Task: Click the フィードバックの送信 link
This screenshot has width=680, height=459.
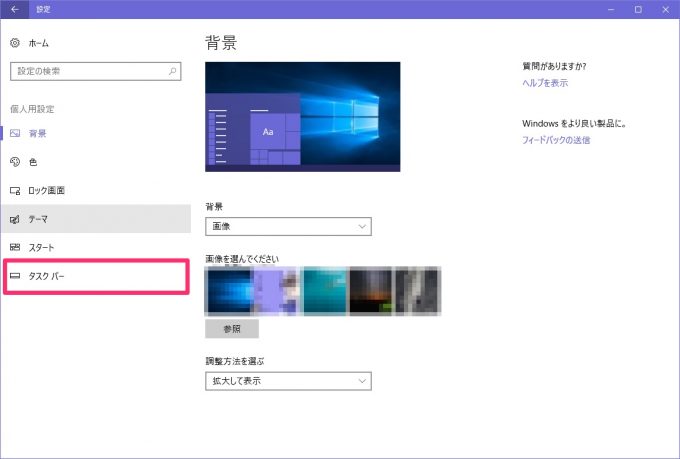Action: (x=556, y=140)
